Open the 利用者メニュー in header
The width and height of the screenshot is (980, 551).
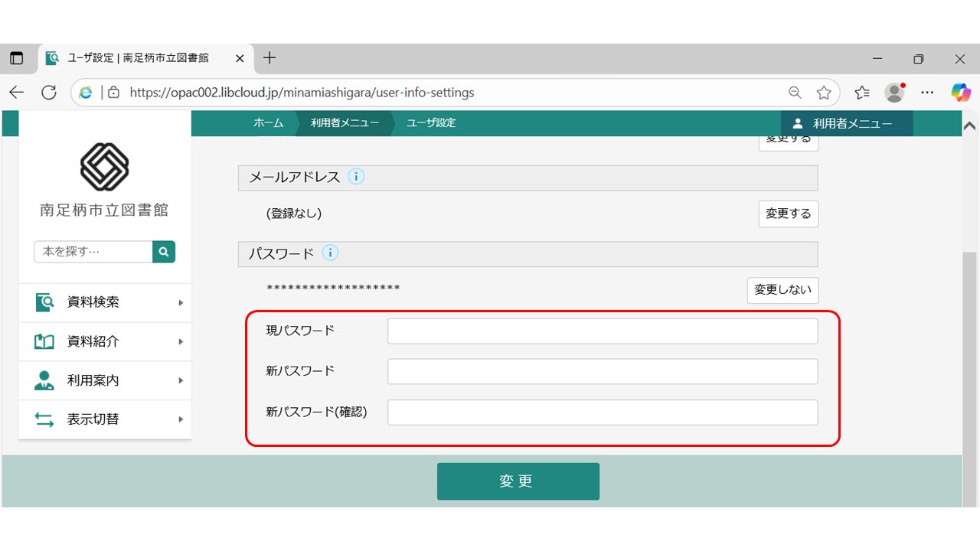(x=846, y=123)
